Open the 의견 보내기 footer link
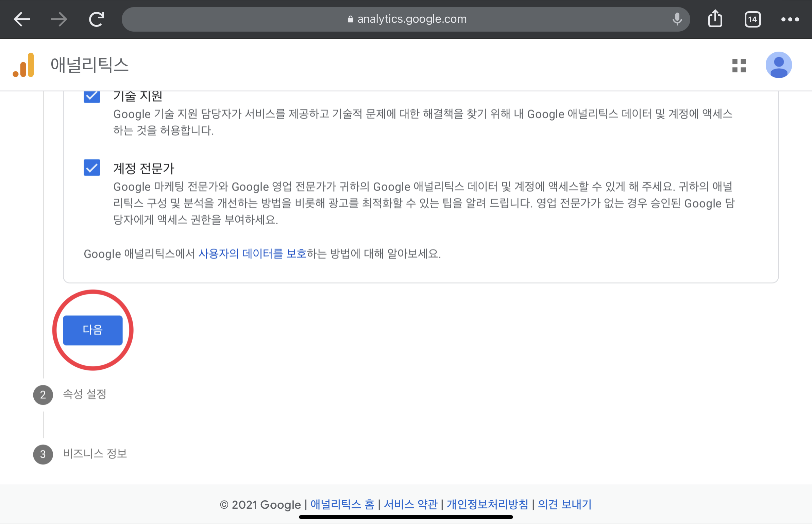This screenshot has height=524, width=812. click(x=564, y=504)
